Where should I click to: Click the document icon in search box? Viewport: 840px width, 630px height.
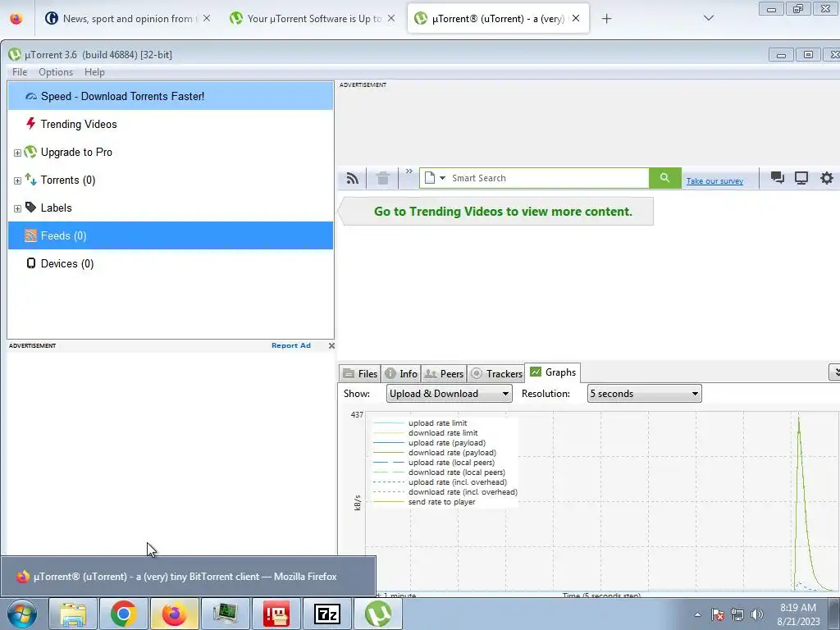(x=429, y=178)
